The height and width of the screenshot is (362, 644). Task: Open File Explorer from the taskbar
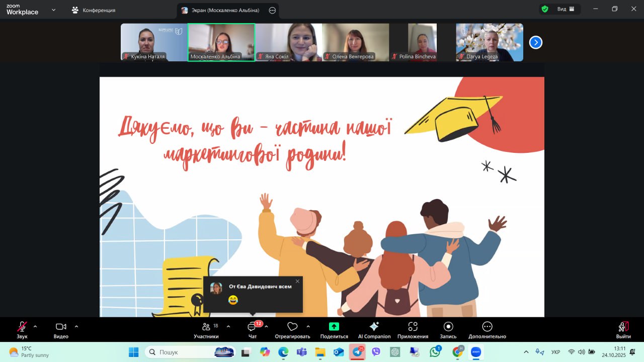(320, 352)
